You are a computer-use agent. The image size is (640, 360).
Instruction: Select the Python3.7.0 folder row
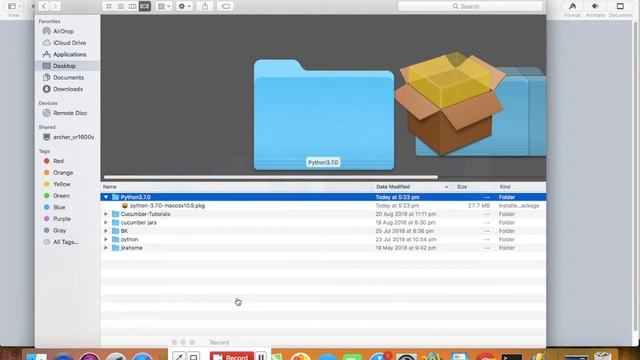pos(323,197)
